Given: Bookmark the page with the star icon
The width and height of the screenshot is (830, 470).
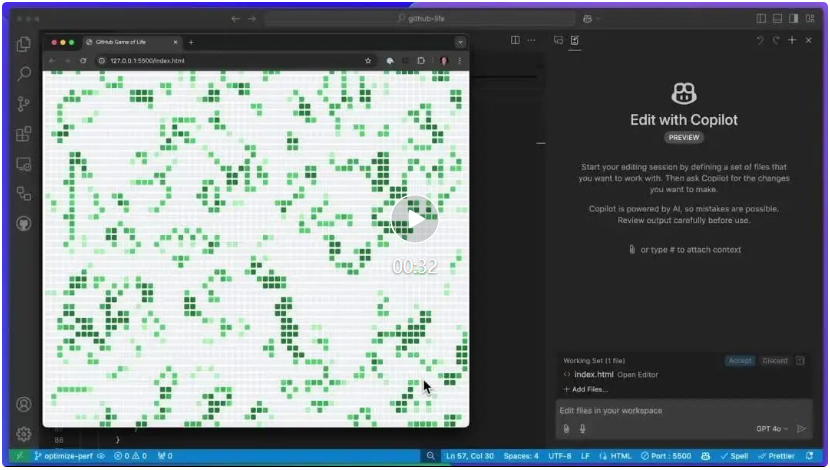Looking at the screenshot, I should pyautogui.click(x=368, y=61).
